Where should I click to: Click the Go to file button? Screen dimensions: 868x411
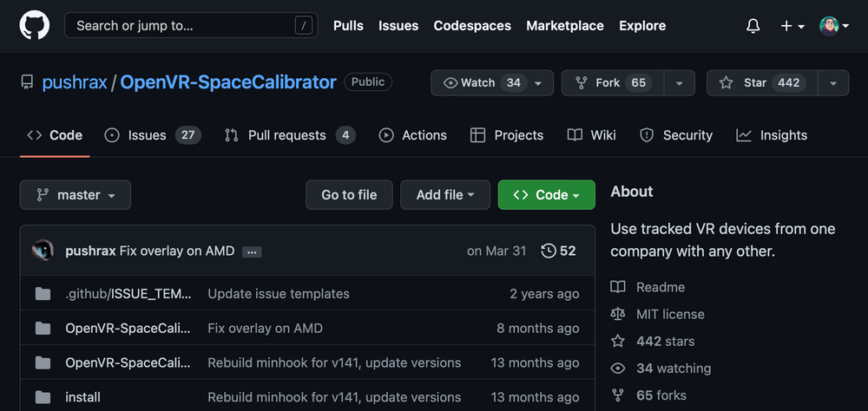click(349, 195)
